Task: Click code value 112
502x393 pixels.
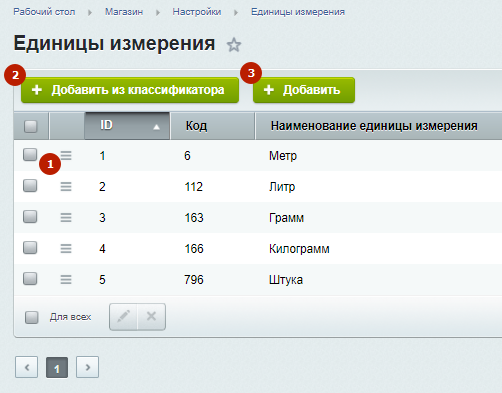Action: point(194,187)
